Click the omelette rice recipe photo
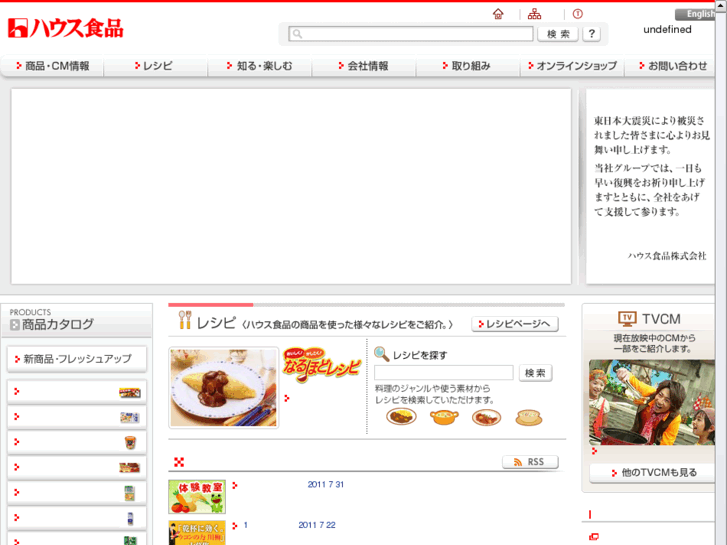This screenshot has width=727, height=545. 223,388
